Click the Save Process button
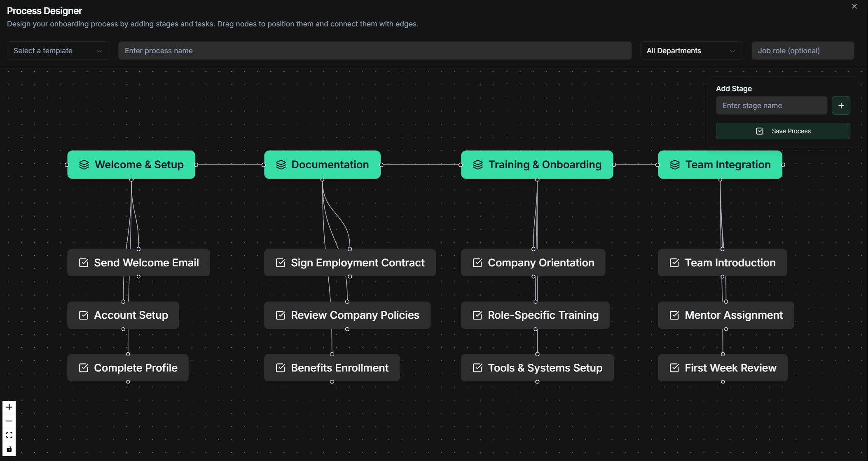The image size is (868, 461). pyautogui.click(x=783, y=131)
